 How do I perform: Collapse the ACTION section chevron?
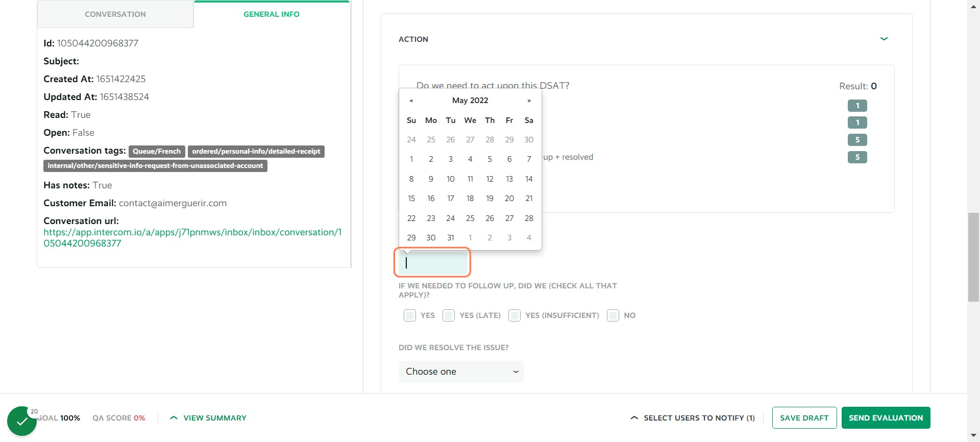click(x=884, y=39)
